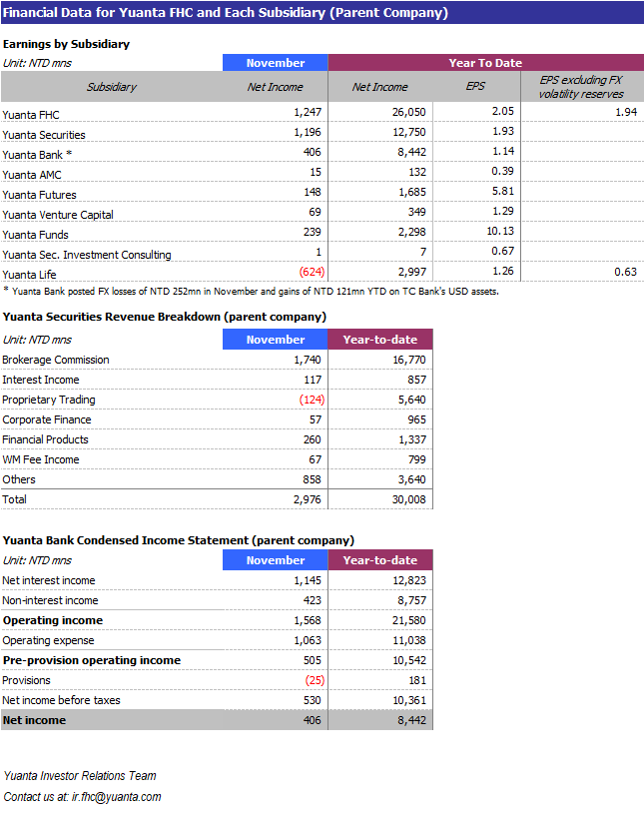Click Proprietary Trading November loss (124)
The width and height of the screenshot is (644, 827).
click(312, 400)
